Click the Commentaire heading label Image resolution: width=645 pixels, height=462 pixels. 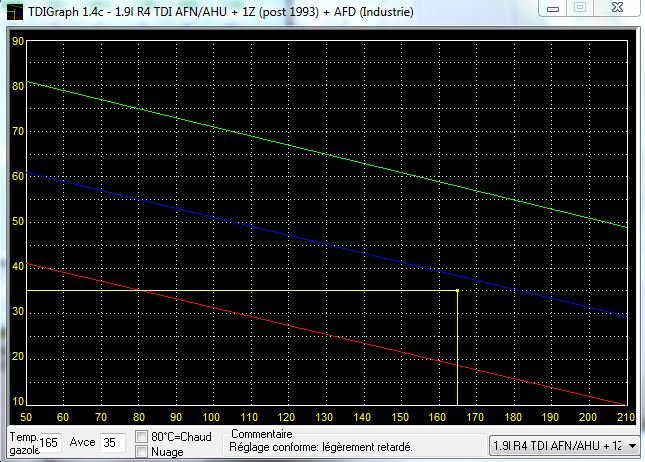click(x=261, y=435)
